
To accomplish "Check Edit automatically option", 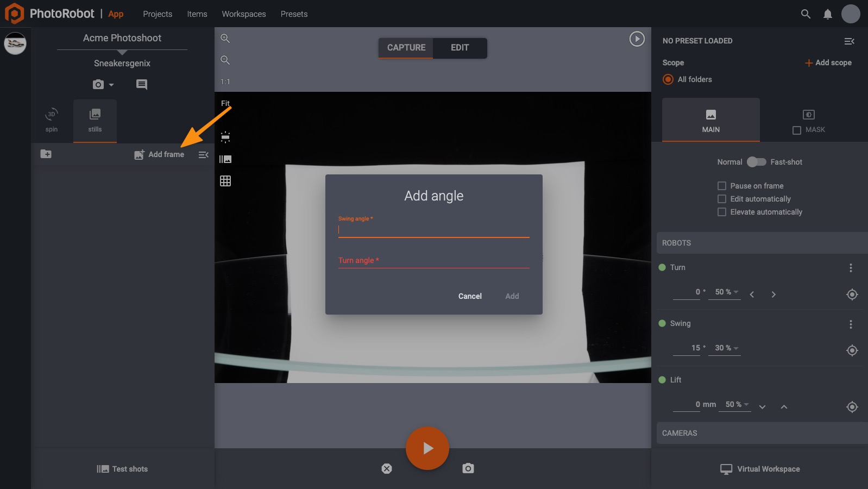I will point(722,199).
